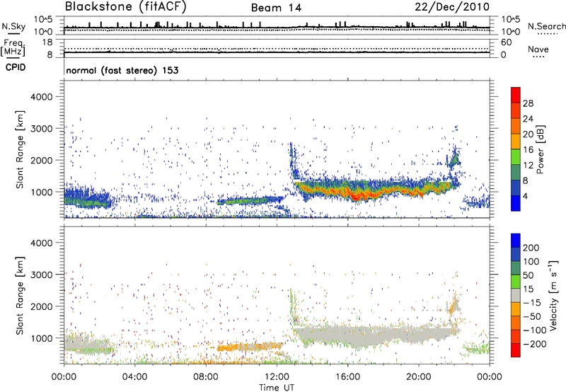The image size is (566, 392).
Task: Click the '28' tick on Power scale
Action: [x=528, y=103]
